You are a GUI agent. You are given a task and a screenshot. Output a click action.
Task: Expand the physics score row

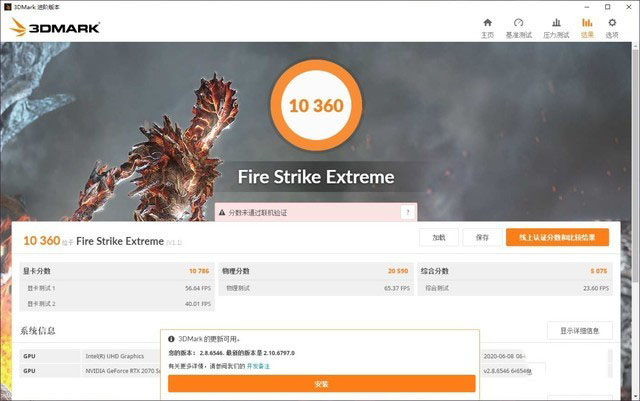point(316,271)
